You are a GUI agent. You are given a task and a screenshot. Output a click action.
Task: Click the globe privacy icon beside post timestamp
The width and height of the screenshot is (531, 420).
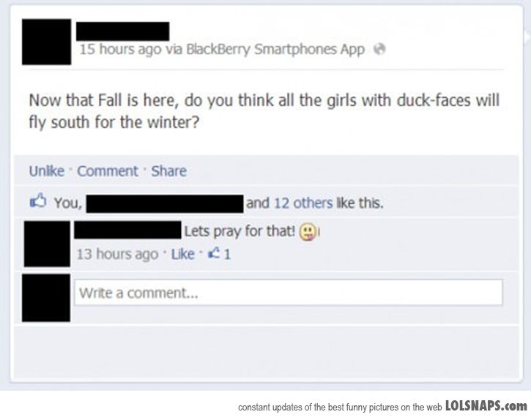tap(379, 50)
